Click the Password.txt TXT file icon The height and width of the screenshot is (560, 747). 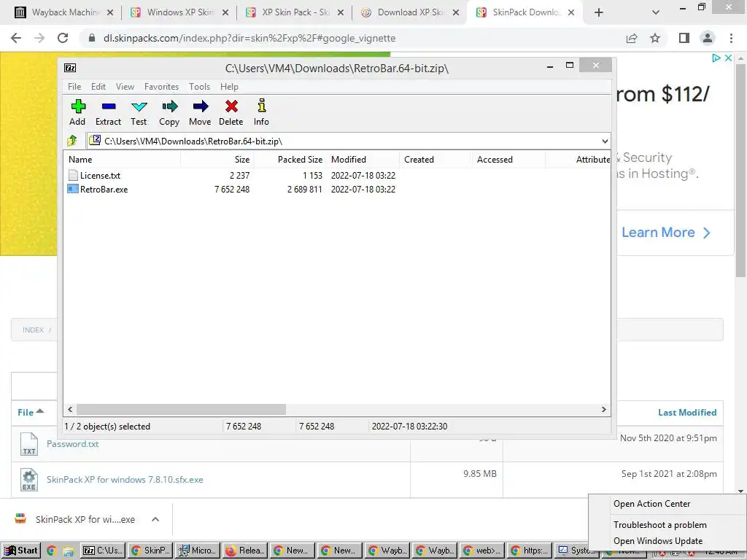pos(29,444)
